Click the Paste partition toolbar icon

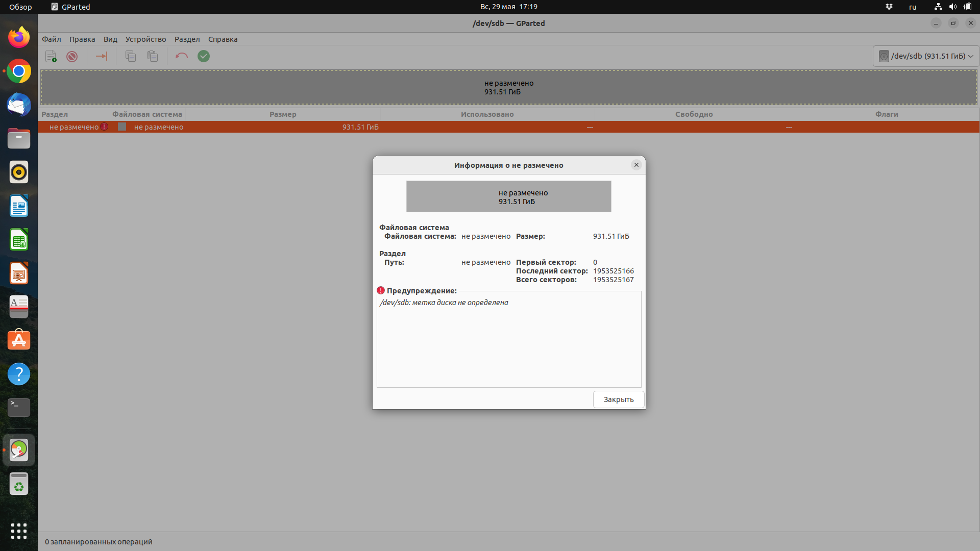point(153,56)
